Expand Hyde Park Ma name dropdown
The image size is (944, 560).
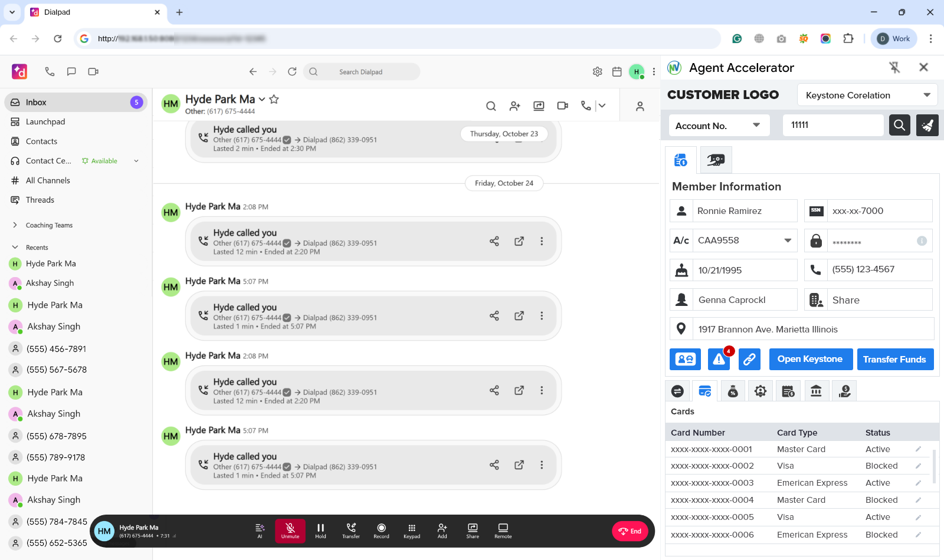(x=262, y=100)
